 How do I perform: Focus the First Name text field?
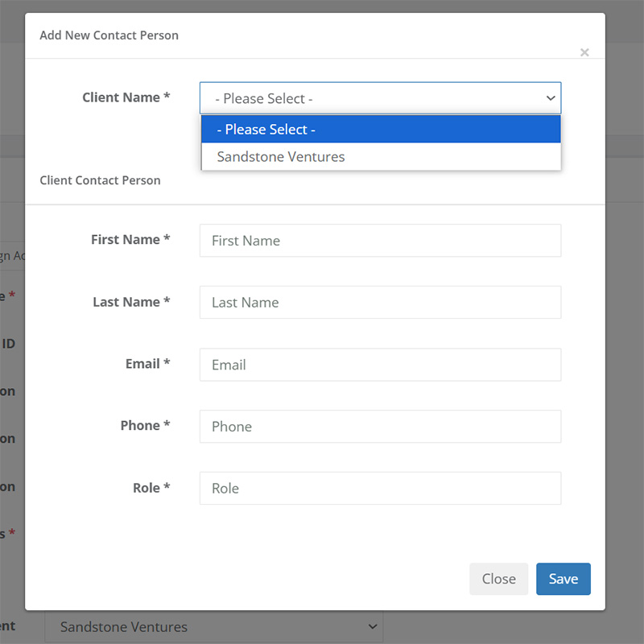380,241
